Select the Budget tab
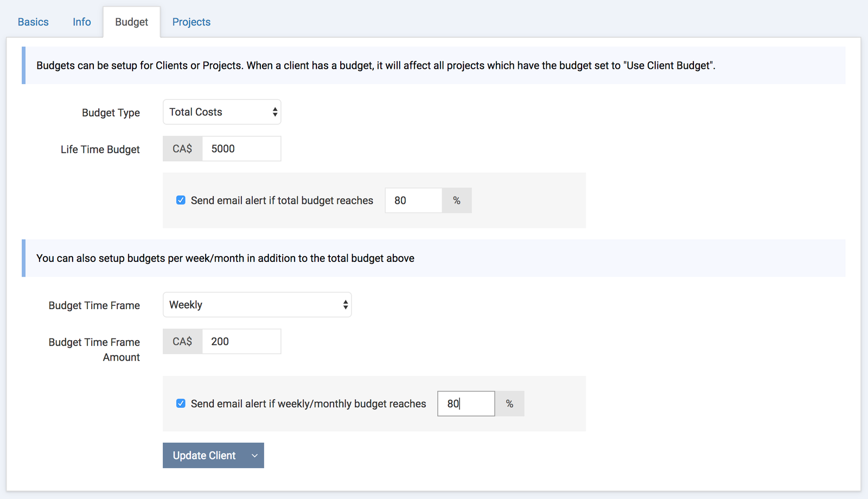 pyautogui.click(x=131, y=22)
